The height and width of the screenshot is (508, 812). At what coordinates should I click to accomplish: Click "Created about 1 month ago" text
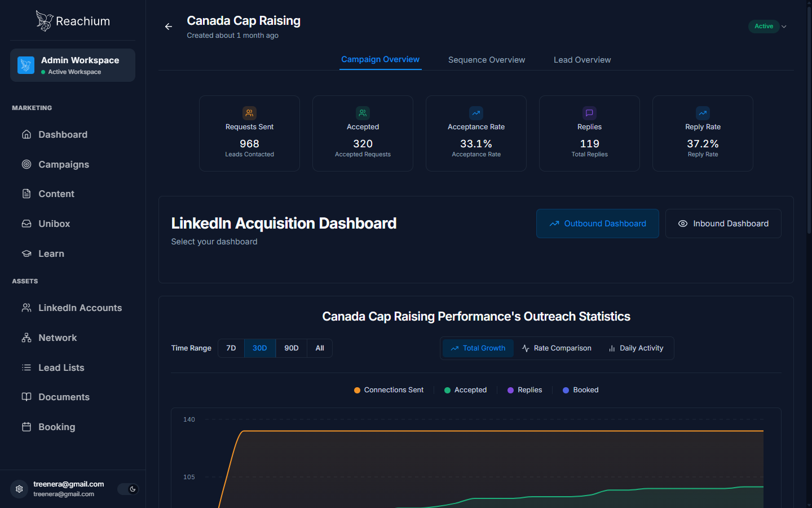233,36
